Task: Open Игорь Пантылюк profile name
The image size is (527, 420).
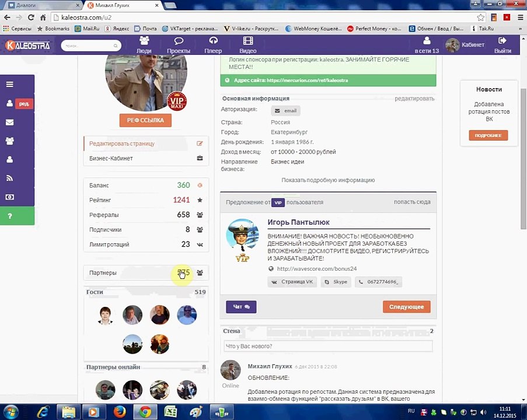Action: 298,222
